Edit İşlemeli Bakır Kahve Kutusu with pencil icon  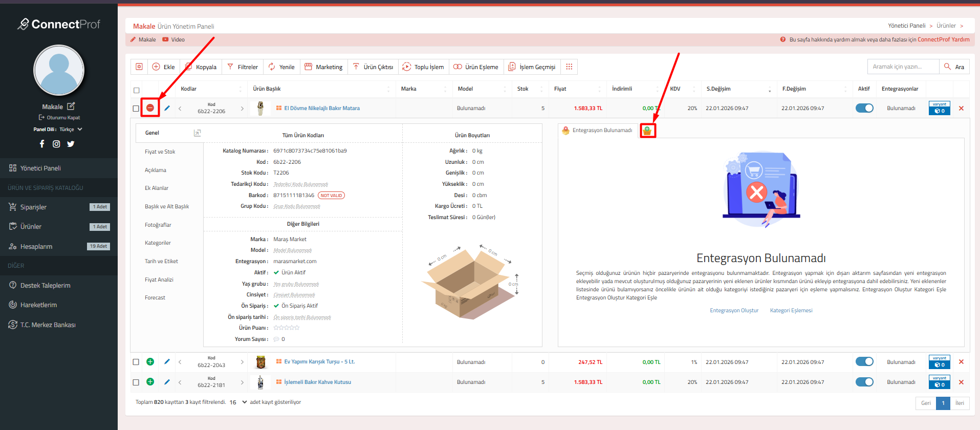coord(167,382)
